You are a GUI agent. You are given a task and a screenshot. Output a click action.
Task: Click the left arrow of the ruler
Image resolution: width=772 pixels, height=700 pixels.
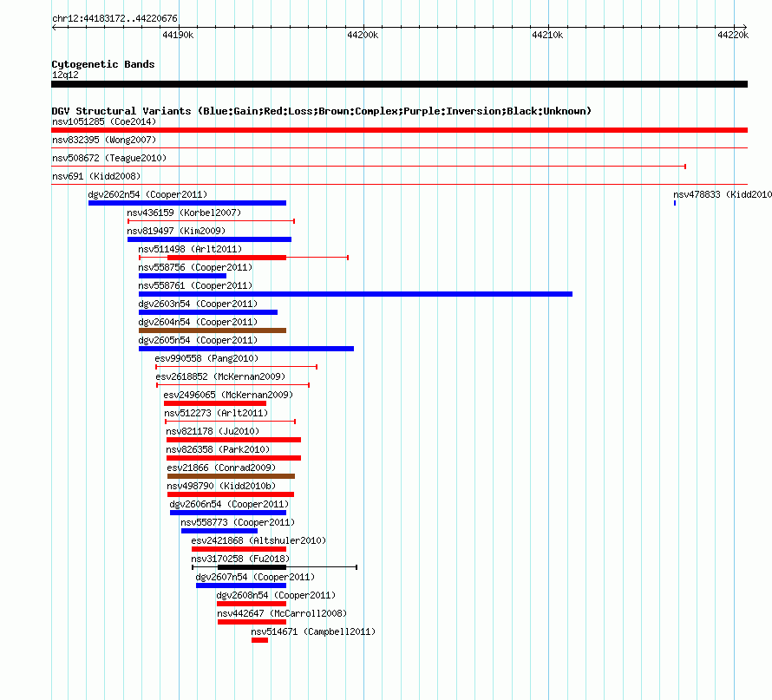click(x=54, y=27)
